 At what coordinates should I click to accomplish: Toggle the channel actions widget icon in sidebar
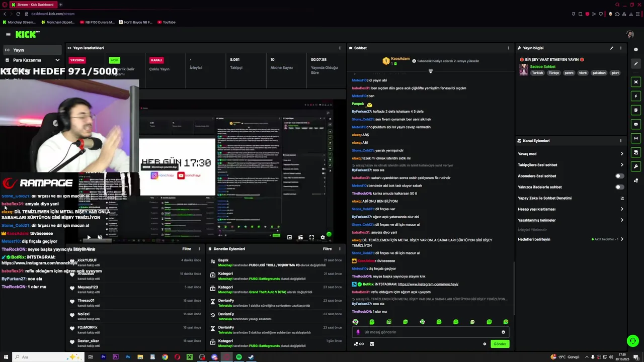(x=636, y=152)
